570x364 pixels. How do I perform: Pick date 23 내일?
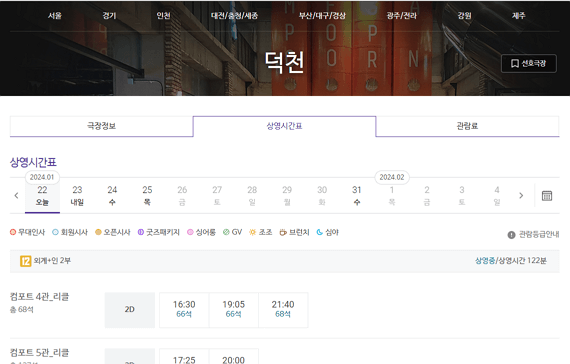77,196
